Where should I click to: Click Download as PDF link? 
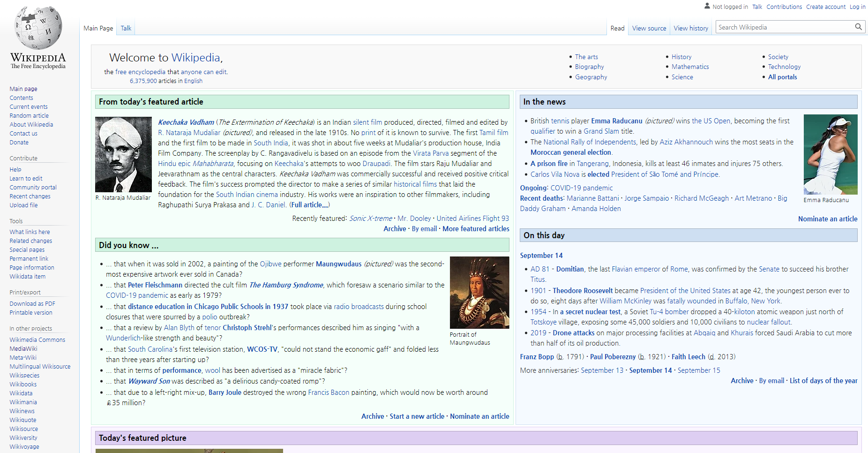tap(32, 303)
